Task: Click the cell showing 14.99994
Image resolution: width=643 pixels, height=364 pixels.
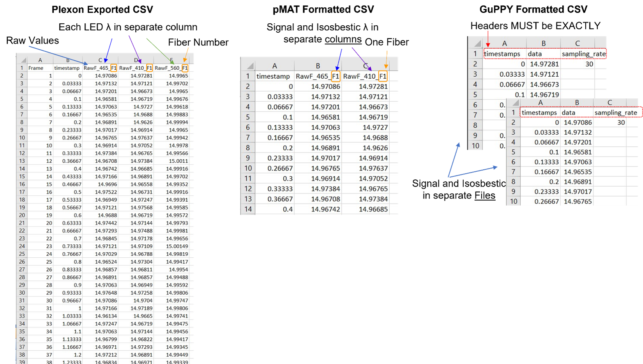Action: pos(171,122)
